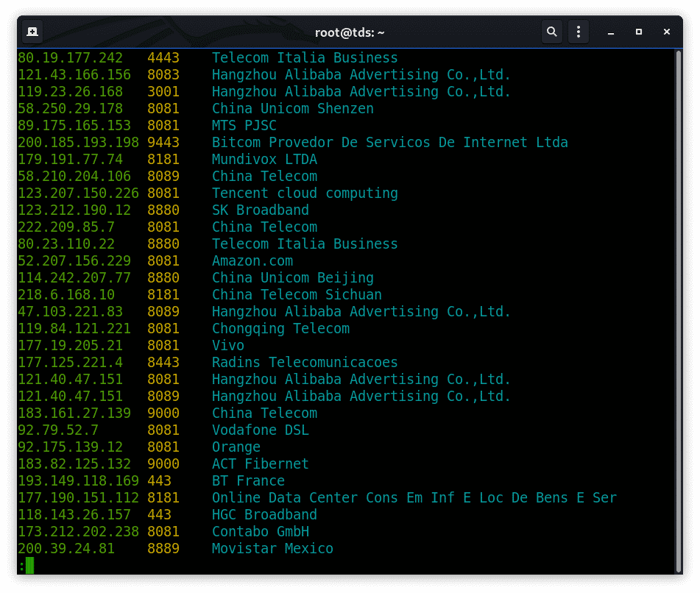This screenshot has height=593, width=700.
Task: Select IP address 92.79.52.7
Action: [58, 430]
